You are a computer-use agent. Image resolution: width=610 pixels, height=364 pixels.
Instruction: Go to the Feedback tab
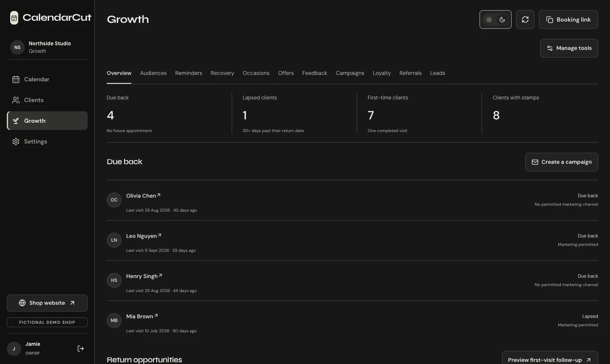(x=315, y=73)
